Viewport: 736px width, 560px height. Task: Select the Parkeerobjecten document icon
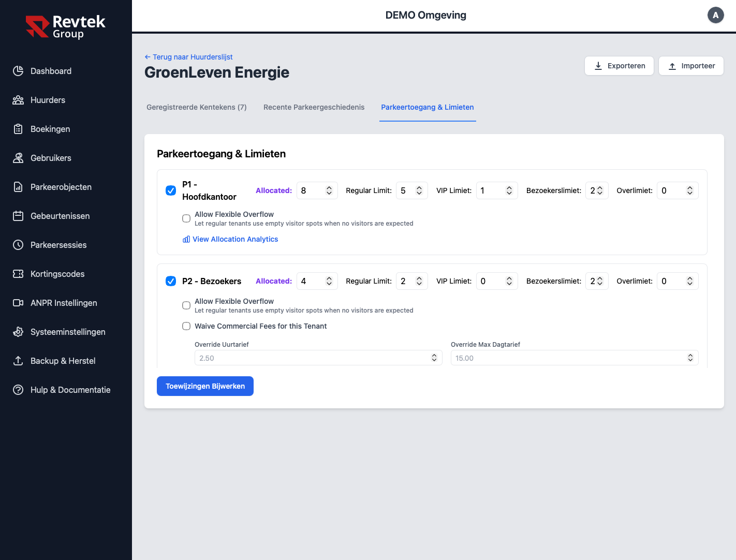pyautogui.click(x=18, y=187)
